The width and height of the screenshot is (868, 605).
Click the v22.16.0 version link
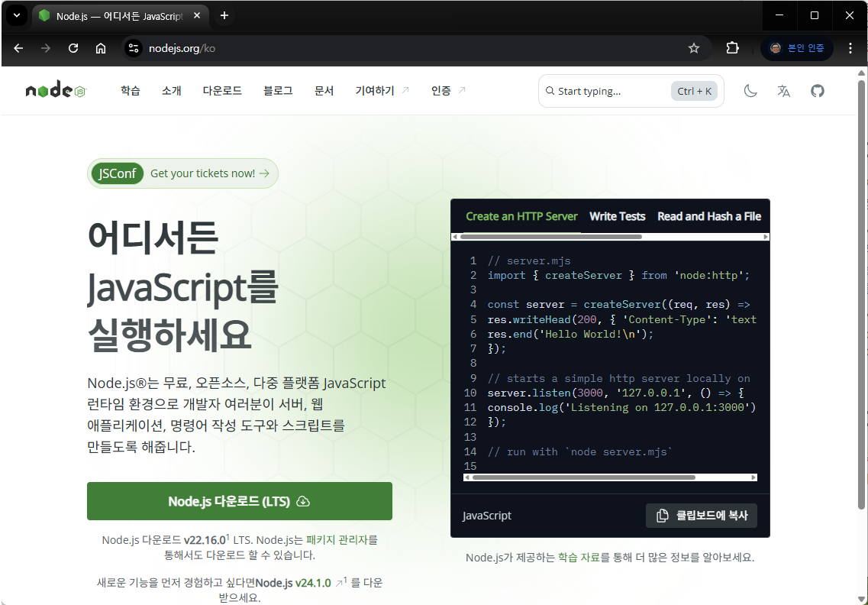[x=205, y=539]
